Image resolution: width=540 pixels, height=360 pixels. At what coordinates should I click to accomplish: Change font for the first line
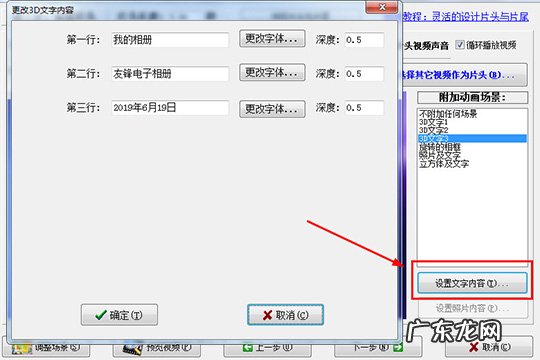(x=272, y=39)
